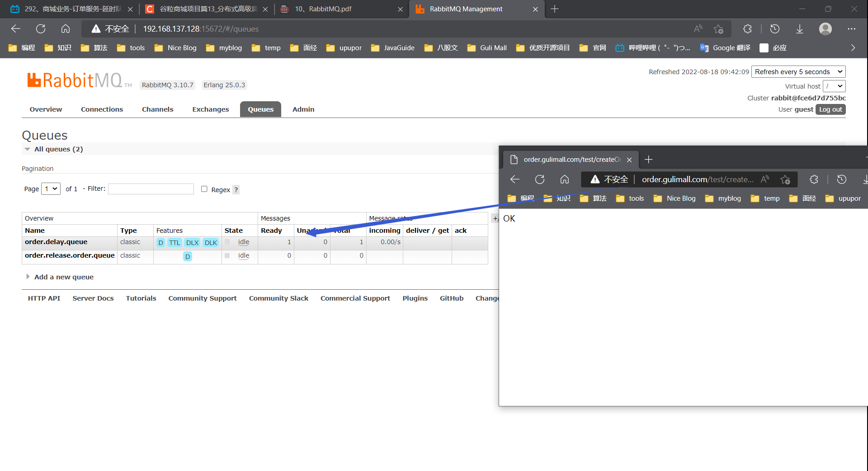Open new tab in order.gulimall.com window
This screenshot has height=471, width=868.
(649, 160)
